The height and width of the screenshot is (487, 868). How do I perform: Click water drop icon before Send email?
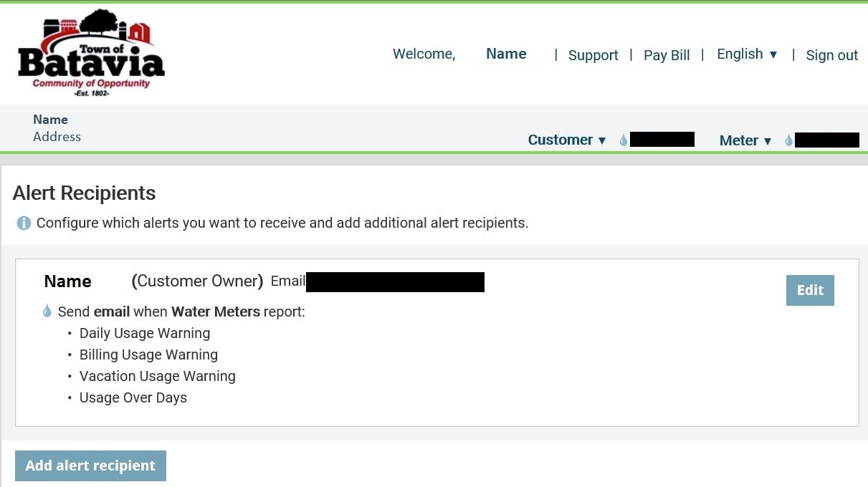point(47,311)
